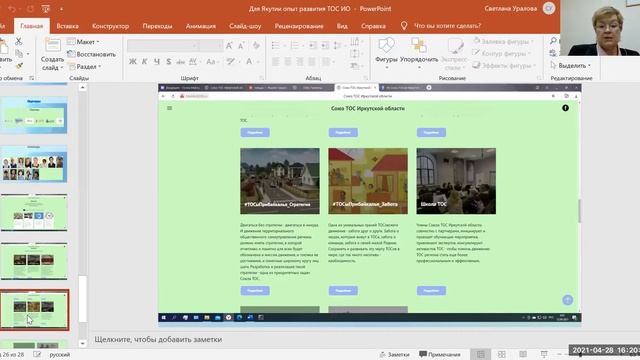Open the Анимация ribbon tab
This screenshot has width=640, height=360.
click(200, 26)
